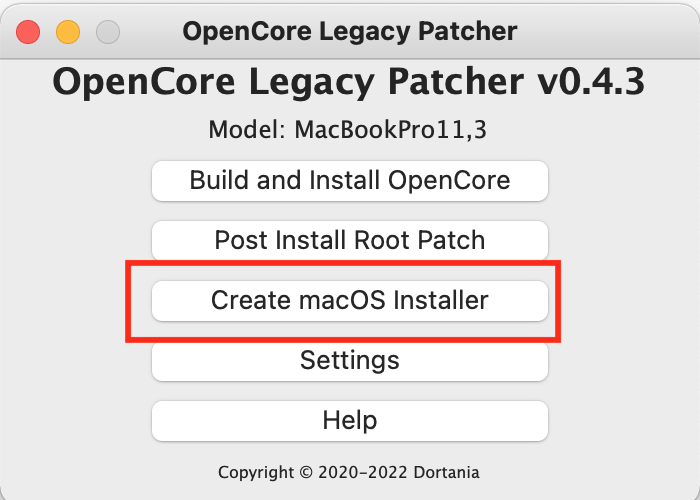700x500 pixels.
Task: Click the Copyright 2020-2022 Dortania footer
Action: [349, 472]
